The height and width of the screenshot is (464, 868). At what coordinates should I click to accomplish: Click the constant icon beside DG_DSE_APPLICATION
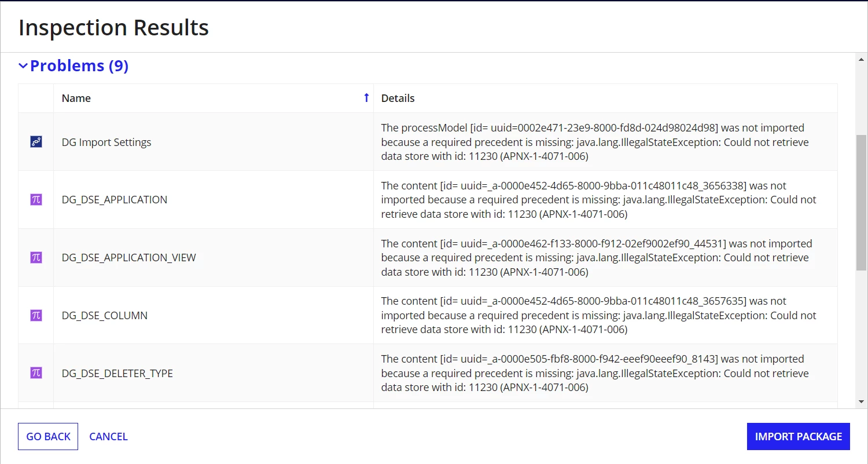(x=36, y=200)
